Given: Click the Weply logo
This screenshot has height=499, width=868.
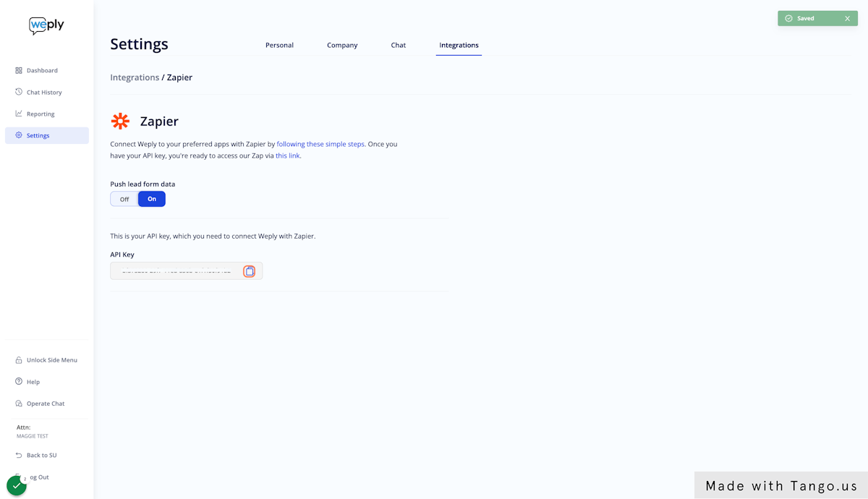Looking at the screenshot, I should 46,26.
